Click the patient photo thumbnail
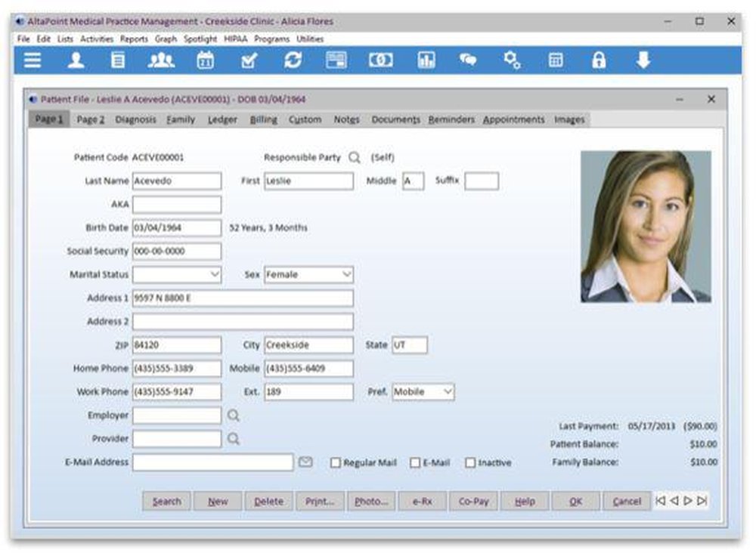The width and height of the screenshot is (756, 553). [646, 227]
